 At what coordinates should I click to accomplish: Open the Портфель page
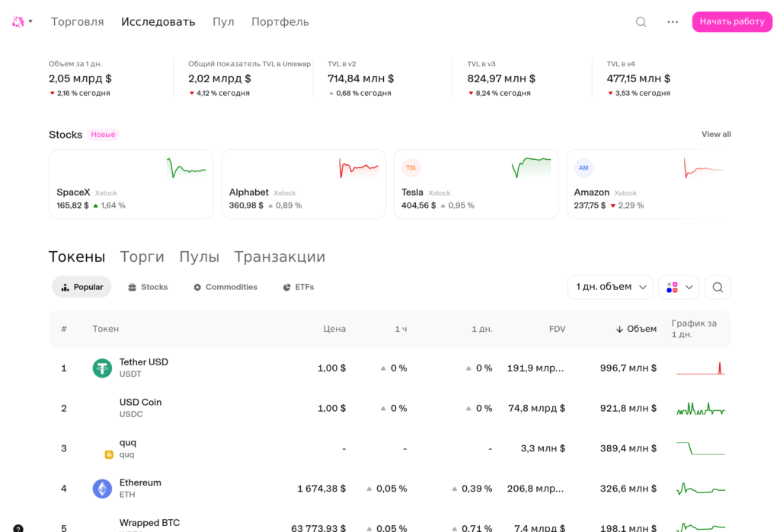coord(280,22)
